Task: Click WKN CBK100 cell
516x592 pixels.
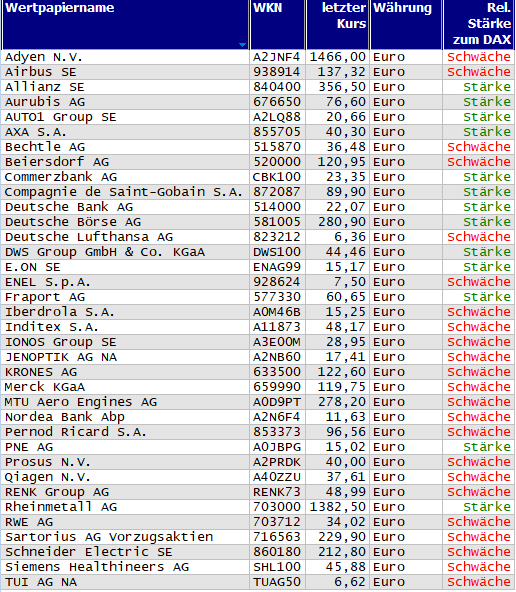Action: (x=277, y=177)
